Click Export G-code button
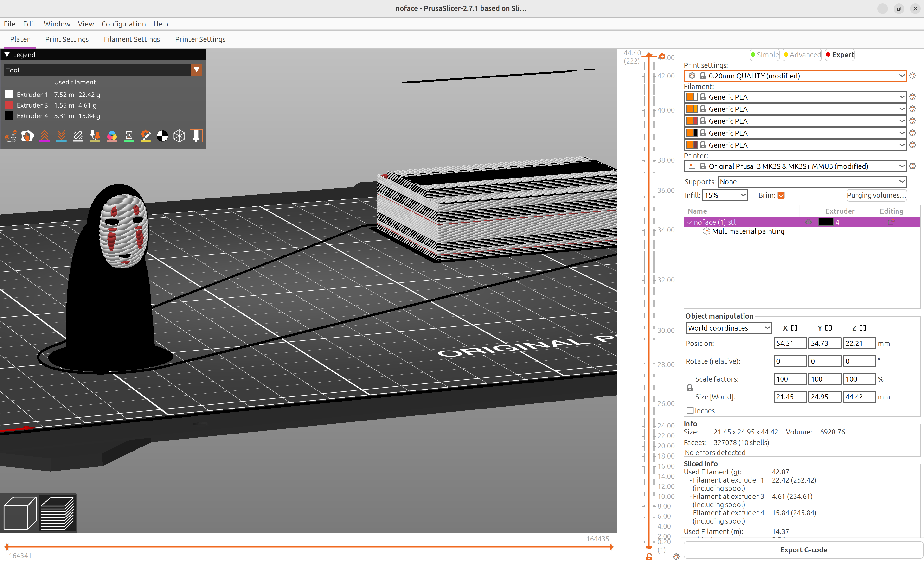Screen dimensions: 924x562 803,550
